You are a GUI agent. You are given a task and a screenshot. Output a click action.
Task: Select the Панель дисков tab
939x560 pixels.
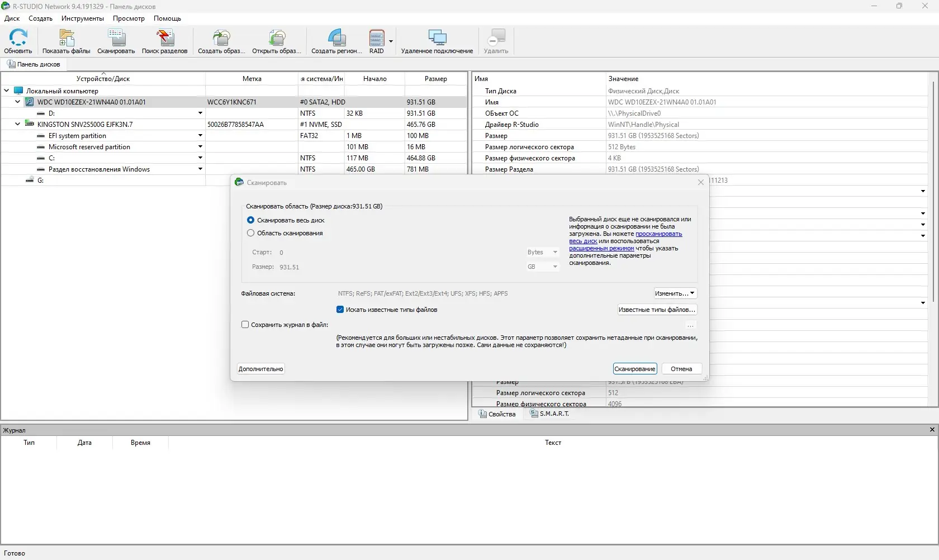(34, 64)
